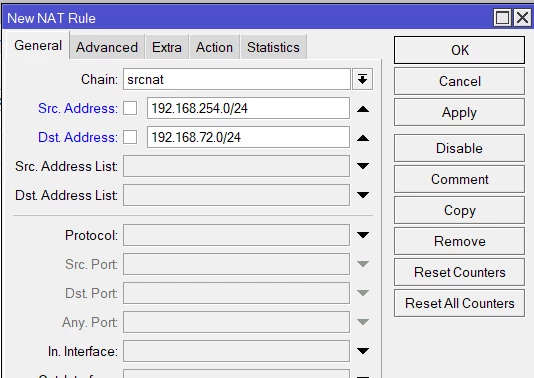
Task: Collapse the Src. Address field
Action: point(363,109)
